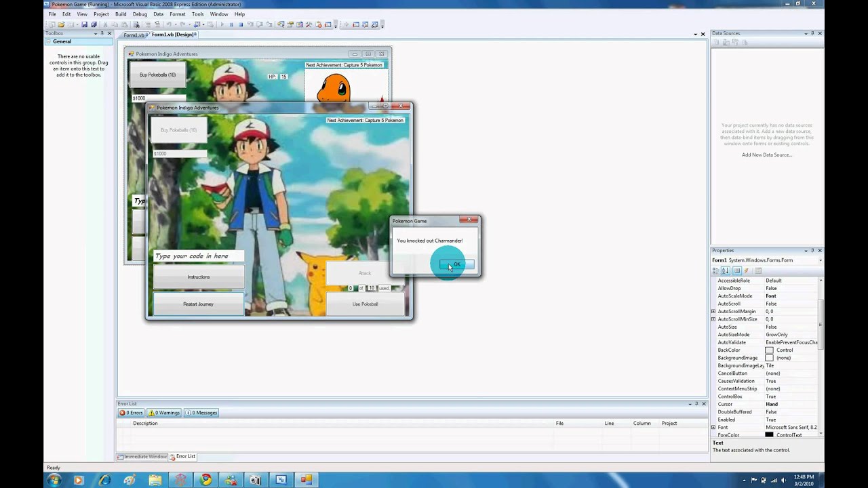The height and width of the screenshot is (488, 868).
Task: Expand the AutoScrollMinSize property
Action: 713,319
